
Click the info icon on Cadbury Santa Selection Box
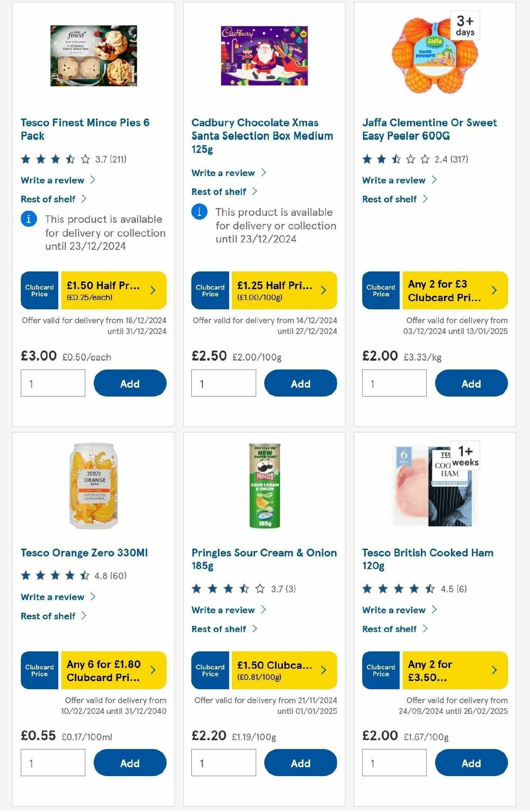point(199,212)
